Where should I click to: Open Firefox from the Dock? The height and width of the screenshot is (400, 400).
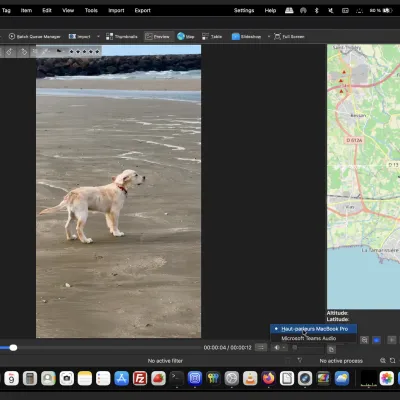268,378
